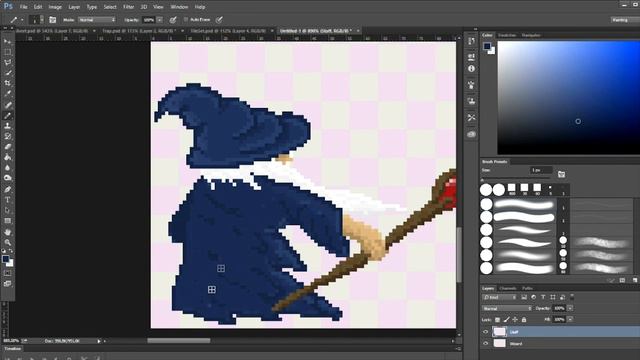The width and height of the screenshot is (640, 360).
Task: Open the layer Fill slider arrow
Action: (x=570, y=320)
